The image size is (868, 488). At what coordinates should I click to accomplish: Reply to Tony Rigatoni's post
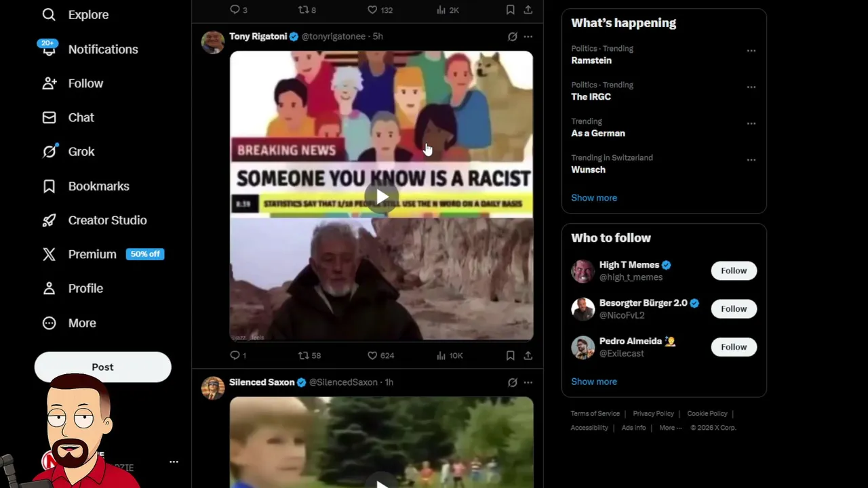coord(237,355)
